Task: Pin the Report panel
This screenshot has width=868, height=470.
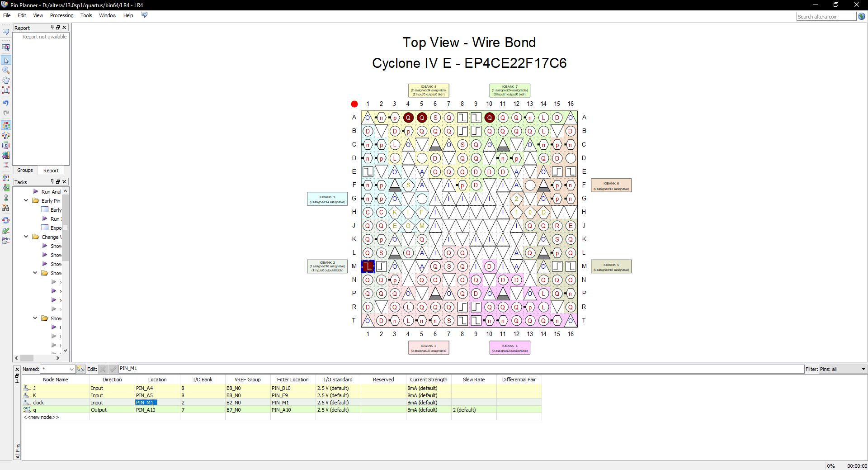Action: [x=52, y=28]
